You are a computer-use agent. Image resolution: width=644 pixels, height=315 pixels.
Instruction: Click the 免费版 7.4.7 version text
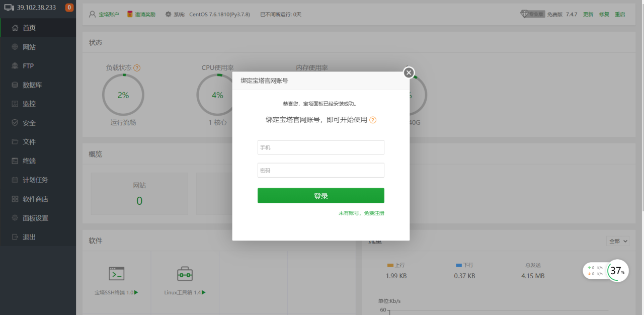(x=562, y=15)
